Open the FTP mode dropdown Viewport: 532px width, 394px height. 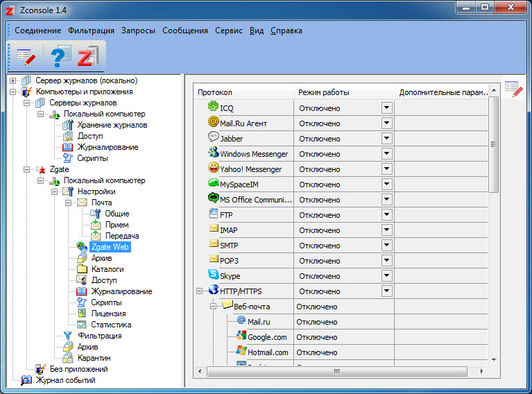[x=386, y=215]
